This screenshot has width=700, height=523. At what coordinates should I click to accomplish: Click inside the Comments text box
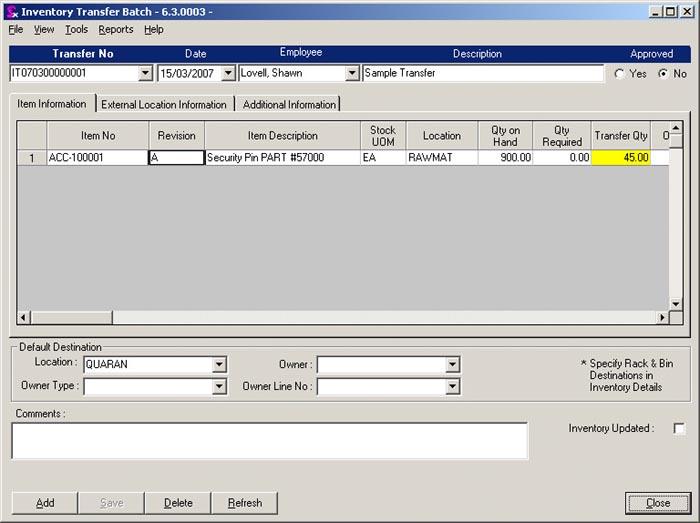click(x=269, y=441)
